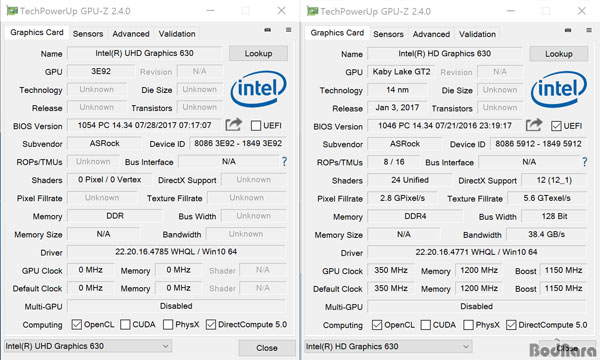600x360 pixels.
Task: Open the Intel(R) HD Graphics 630 GPU dropdown
Action: click(388, 347)
